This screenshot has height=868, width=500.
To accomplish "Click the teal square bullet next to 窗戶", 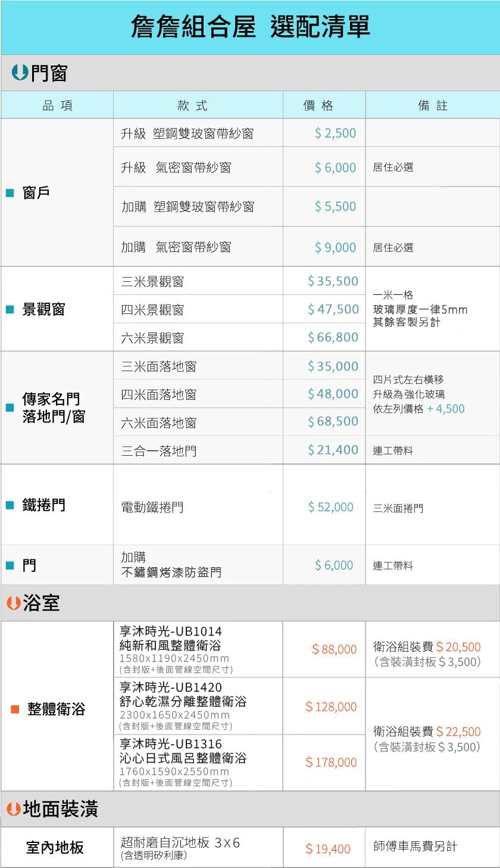I will [10, 192].
